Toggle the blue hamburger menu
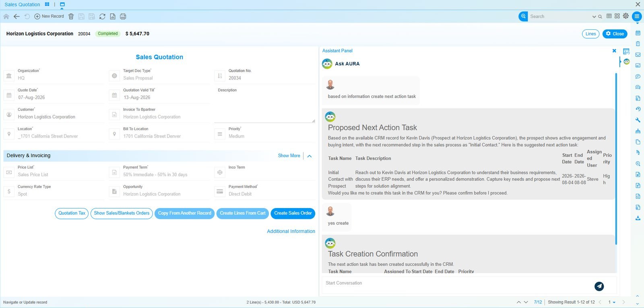644x308 pixels. tap(637, 17)
